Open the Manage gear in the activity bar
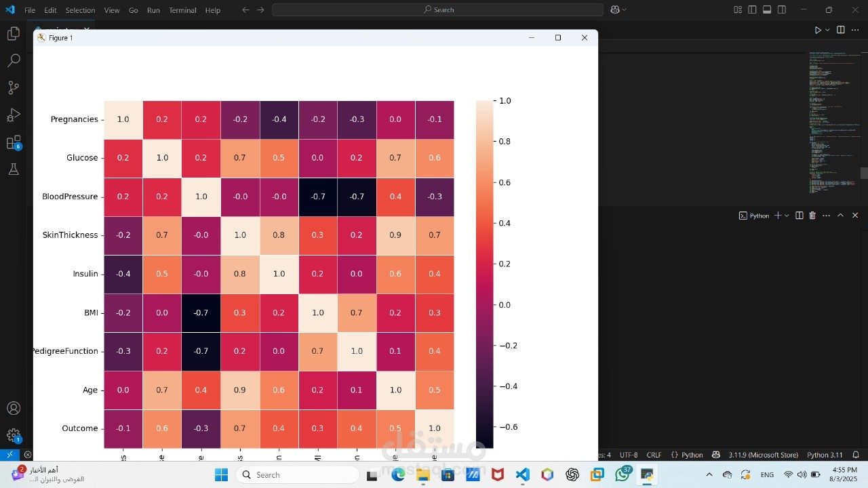Viewport: 868px width, 488px height. [x=14, y=436]
